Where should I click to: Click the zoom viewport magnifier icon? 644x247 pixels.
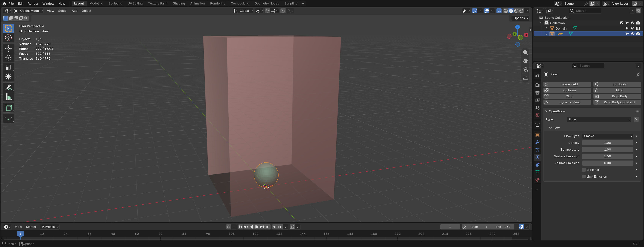tap(525, 52)
